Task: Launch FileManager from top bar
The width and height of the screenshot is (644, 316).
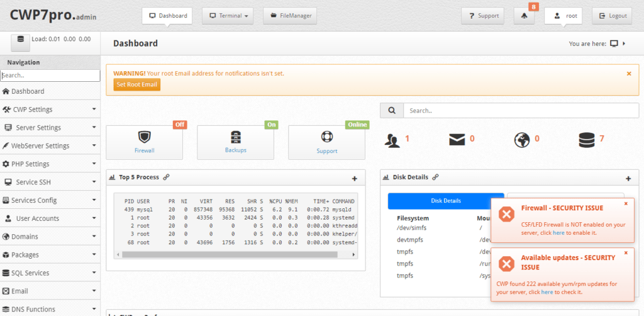Action: click(290, 16)
